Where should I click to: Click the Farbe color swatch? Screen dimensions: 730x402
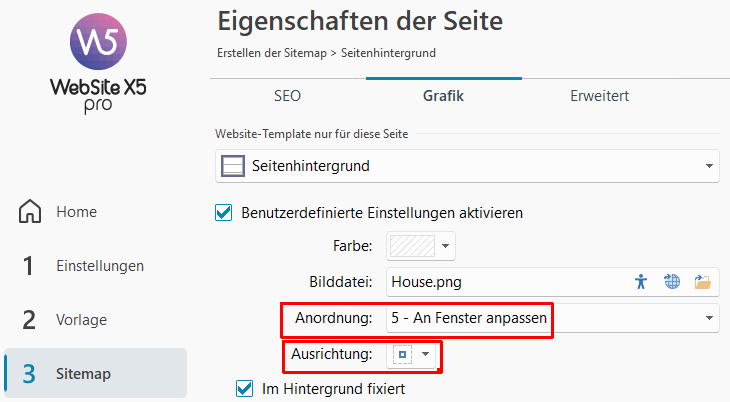(408, 245)
